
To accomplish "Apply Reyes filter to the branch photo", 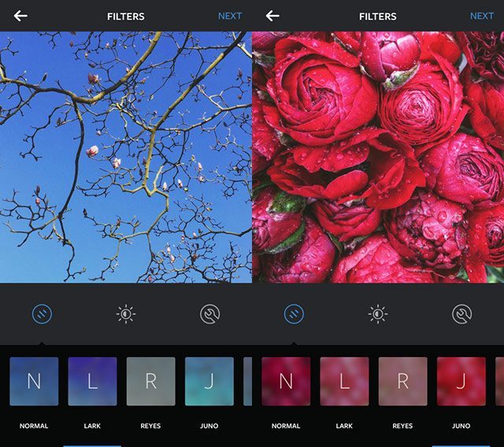I will 150,382.
